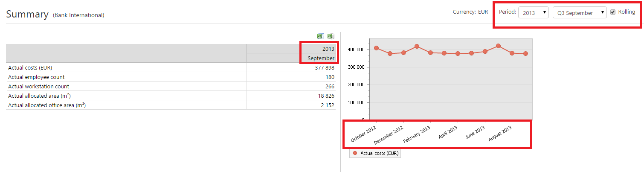Open the Q3 September period dropdown

579,13
